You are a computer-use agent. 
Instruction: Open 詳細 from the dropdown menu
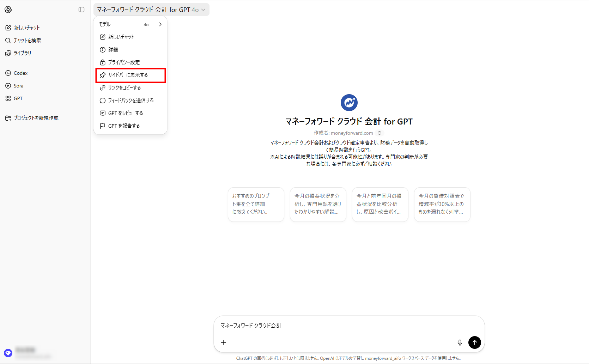click(130, 50)
